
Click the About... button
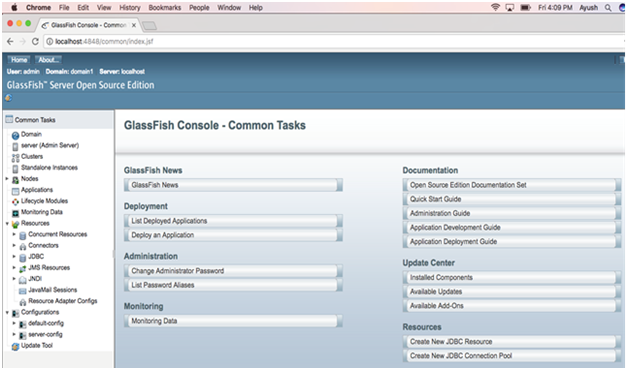pyautogui.click(x=48, y=60)
